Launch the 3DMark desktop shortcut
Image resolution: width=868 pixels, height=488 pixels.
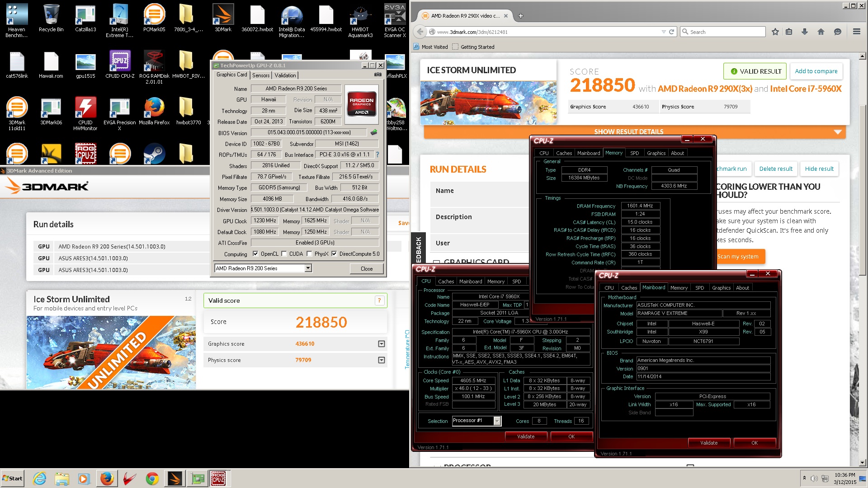(x=223, y=19)
